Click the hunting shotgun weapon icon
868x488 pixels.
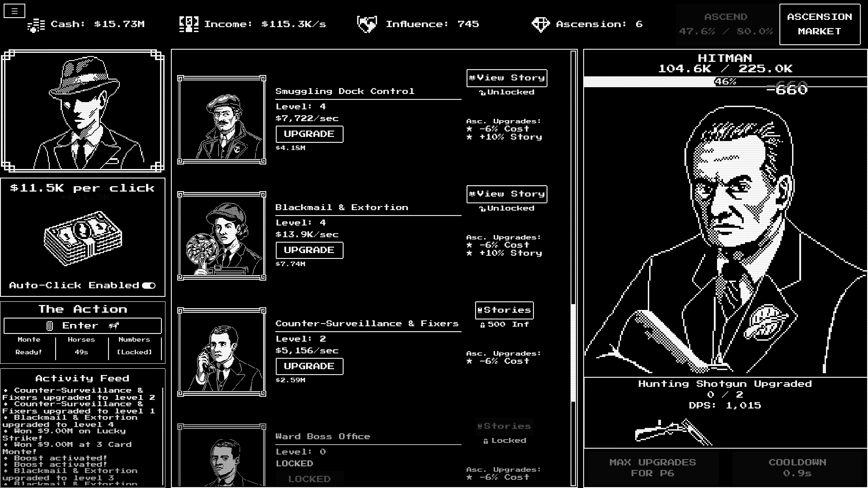tap(674, 432)
